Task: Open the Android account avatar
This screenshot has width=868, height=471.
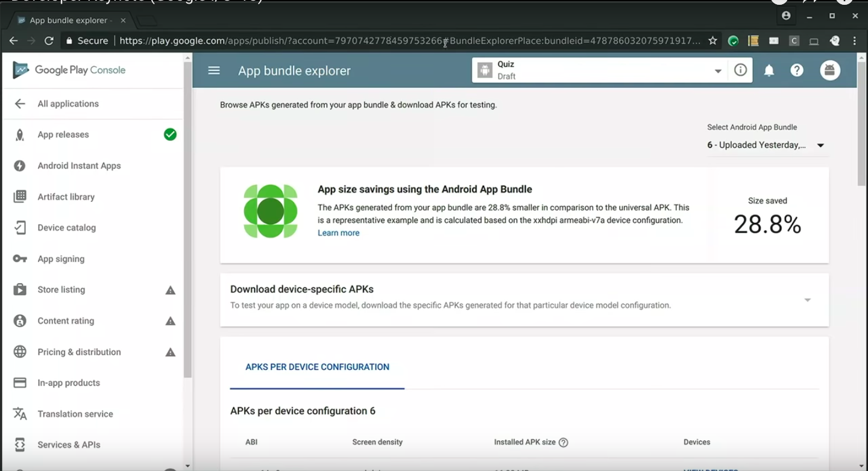Action: [x=830, y=70]
